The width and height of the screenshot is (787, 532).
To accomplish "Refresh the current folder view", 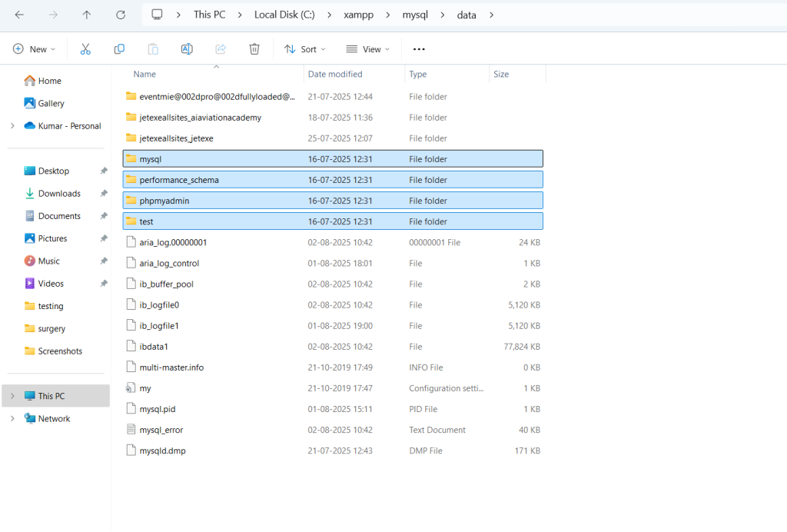I will tap(121, 15).
